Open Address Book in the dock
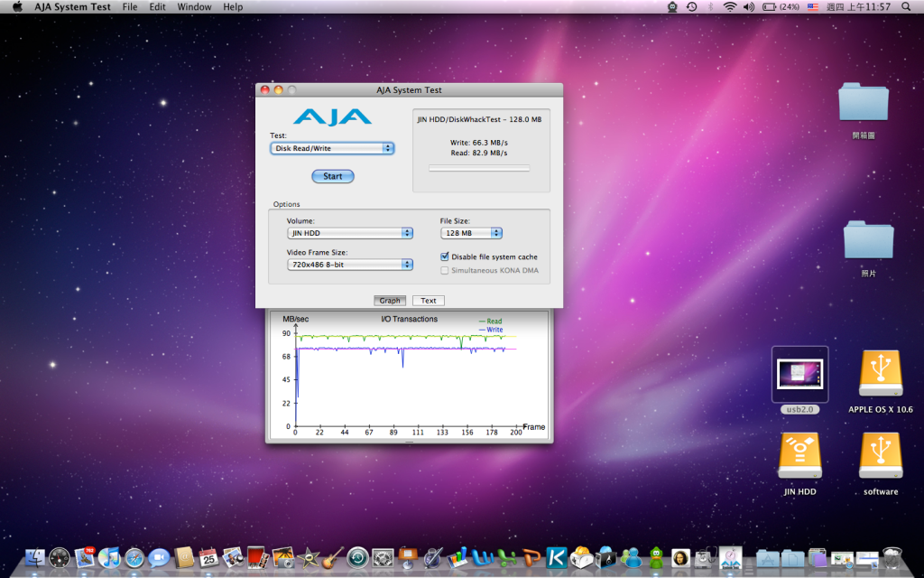This screenshot has height=578, width=924. tap(184, 557)
